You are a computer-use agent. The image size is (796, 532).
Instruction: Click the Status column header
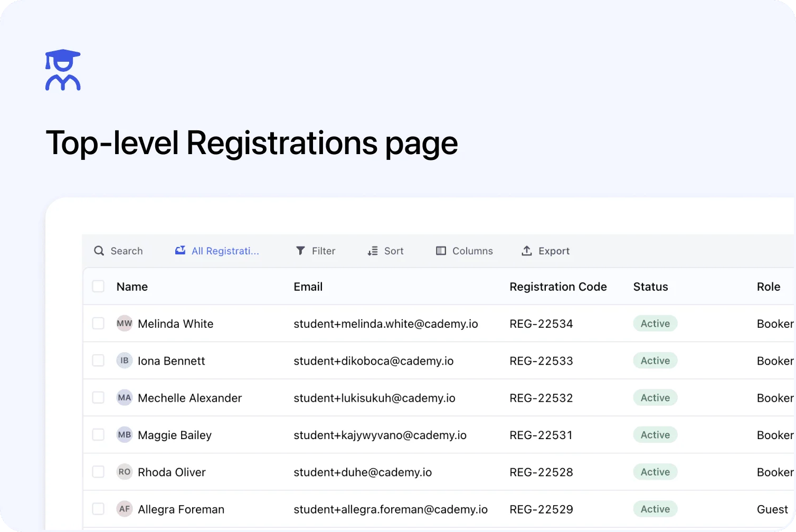(650, 287)
